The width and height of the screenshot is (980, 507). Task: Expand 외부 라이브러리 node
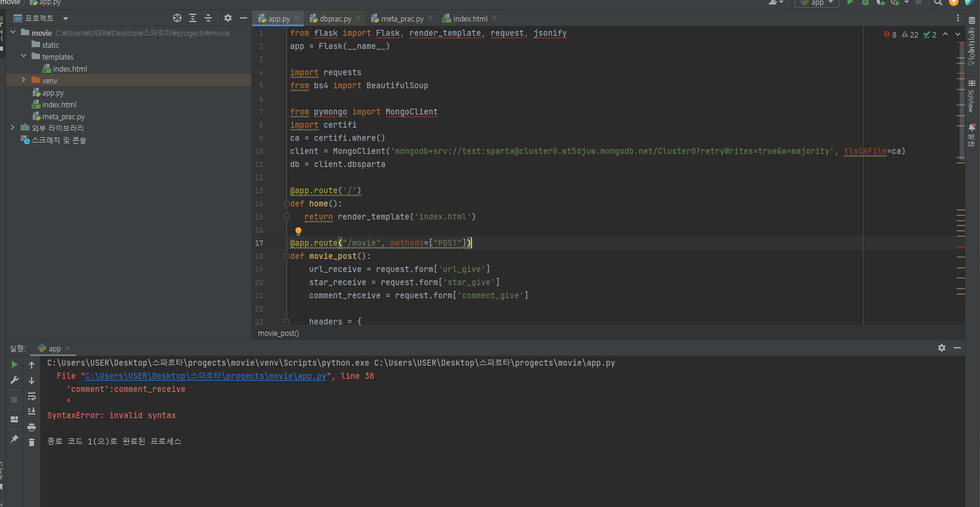coord(13,128)
